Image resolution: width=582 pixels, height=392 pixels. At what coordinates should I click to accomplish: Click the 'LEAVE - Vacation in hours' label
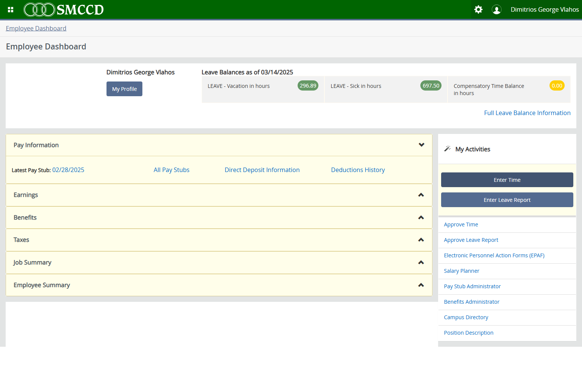239,86
